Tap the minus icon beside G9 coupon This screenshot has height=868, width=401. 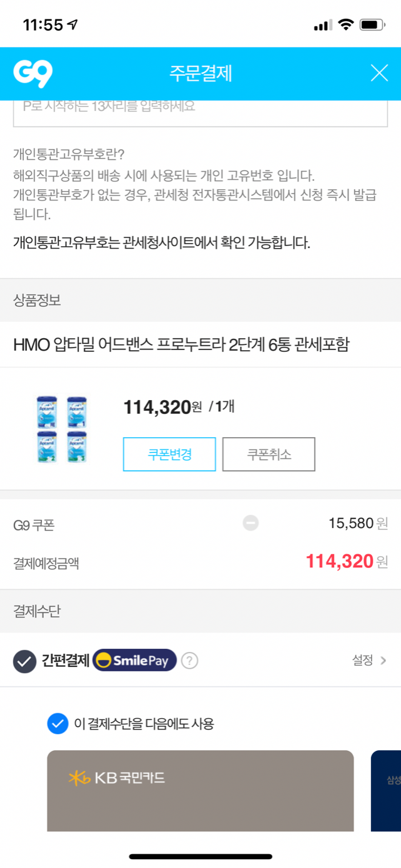[x=251, y=523]
